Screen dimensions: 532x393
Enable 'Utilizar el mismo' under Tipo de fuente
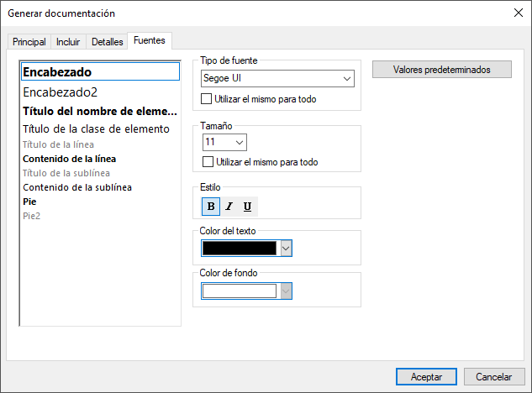click(x=208, y=99)
